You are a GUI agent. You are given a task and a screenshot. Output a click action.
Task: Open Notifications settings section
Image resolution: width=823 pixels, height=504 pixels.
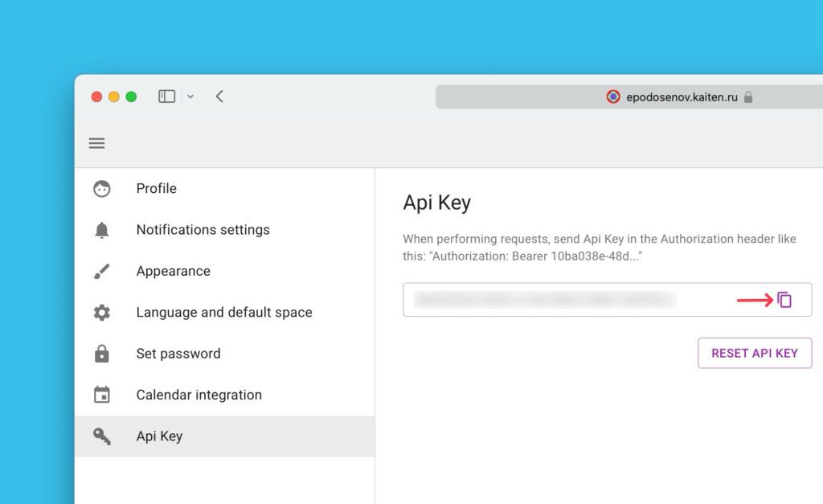[x=203, y=230]
